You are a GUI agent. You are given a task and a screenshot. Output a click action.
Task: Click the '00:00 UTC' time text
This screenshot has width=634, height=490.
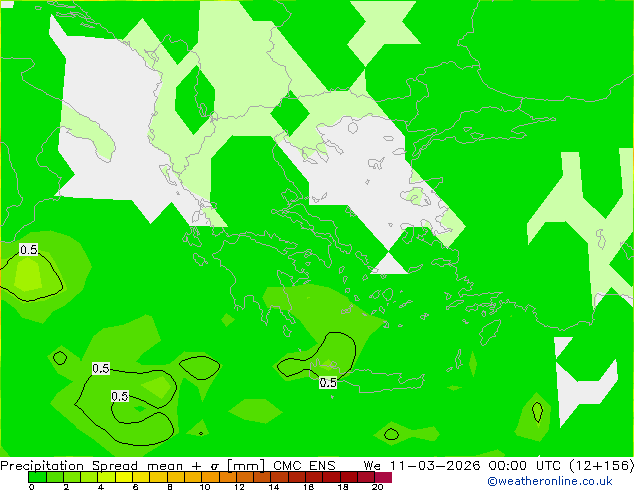pyautogui.click(x=525, y=466)
